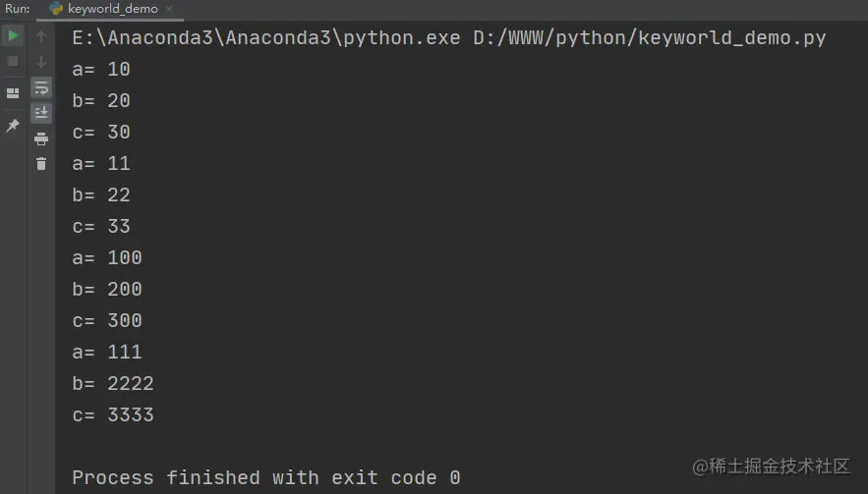Click the output line 'a= 10'

101,69
